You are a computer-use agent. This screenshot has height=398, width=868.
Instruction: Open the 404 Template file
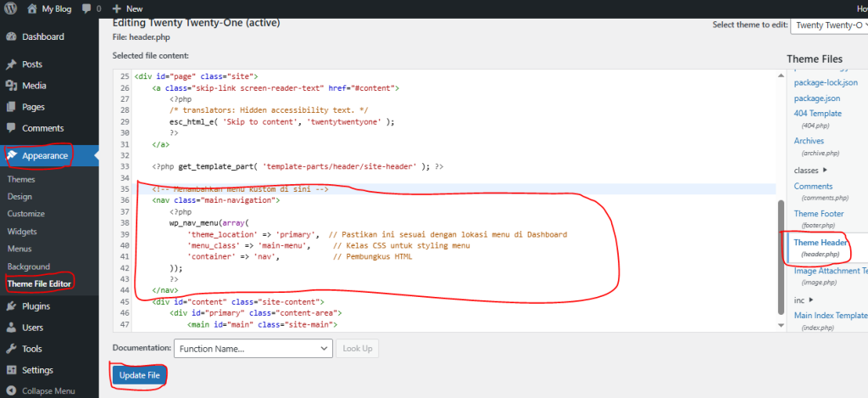coord(818,113)
